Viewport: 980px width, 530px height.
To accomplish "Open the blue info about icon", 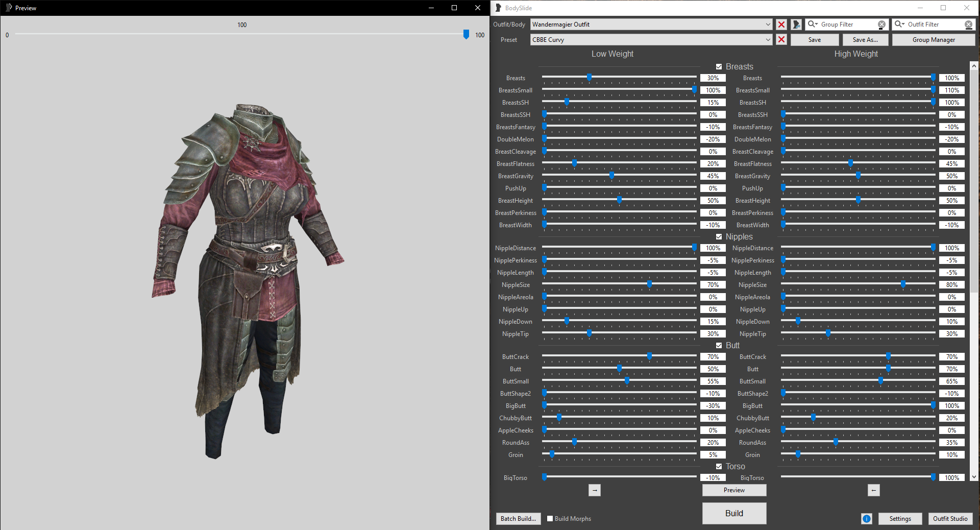I will 867,519.
